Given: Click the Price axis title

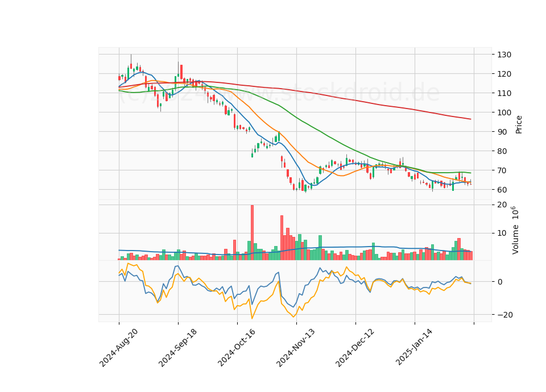Looking at the screenshot, I should coord(519,124).
